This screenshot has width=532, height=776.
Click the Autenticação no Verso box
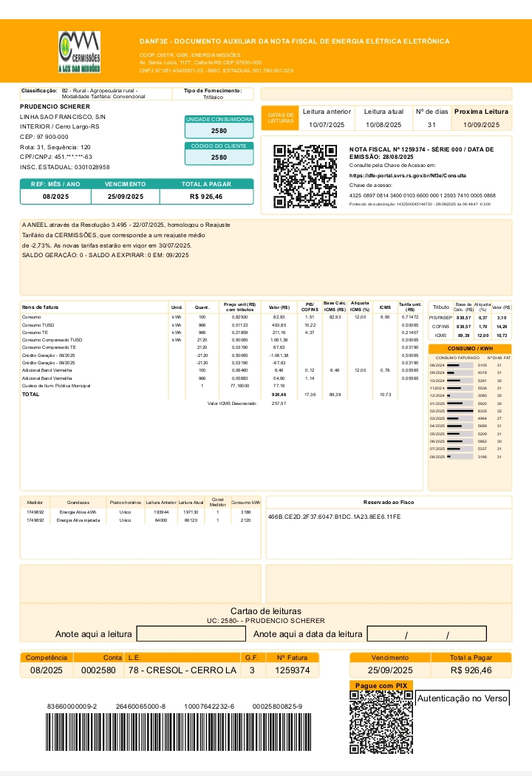[x=463, y=698]
